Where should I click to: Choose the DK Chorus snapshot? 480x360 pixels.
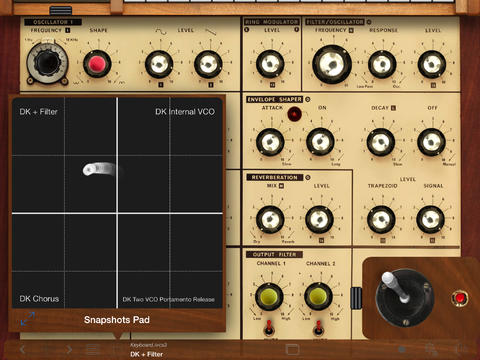39,299
